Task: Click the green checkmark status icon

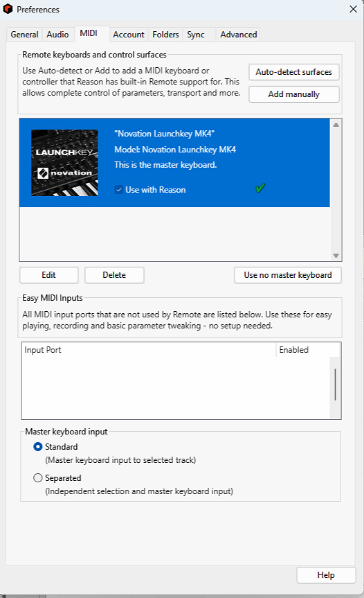Action: pyautogui.click(x=260, y=188)
